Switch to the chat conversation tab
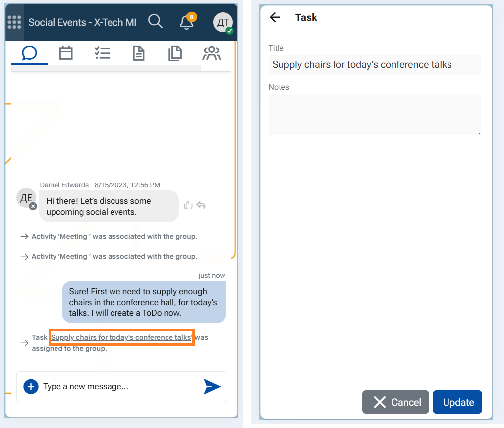This screenshot has width=504, height=428. point(30,53)
